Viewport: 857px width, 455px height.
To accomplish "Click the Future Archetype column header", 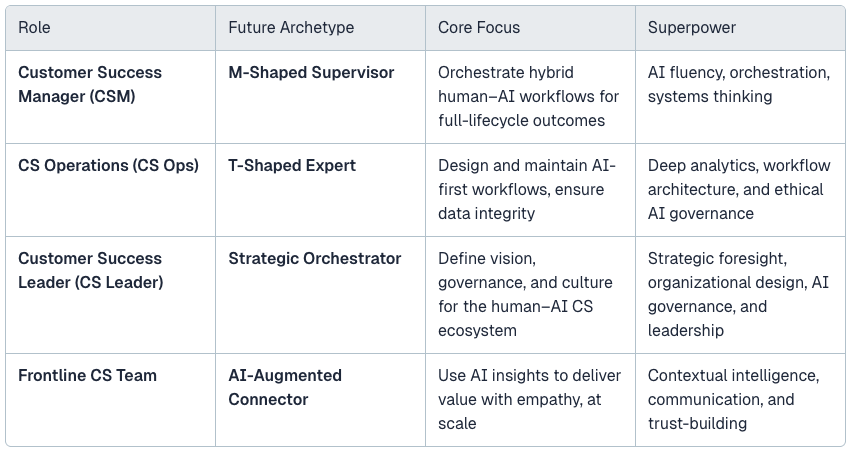I will point(320,28).
